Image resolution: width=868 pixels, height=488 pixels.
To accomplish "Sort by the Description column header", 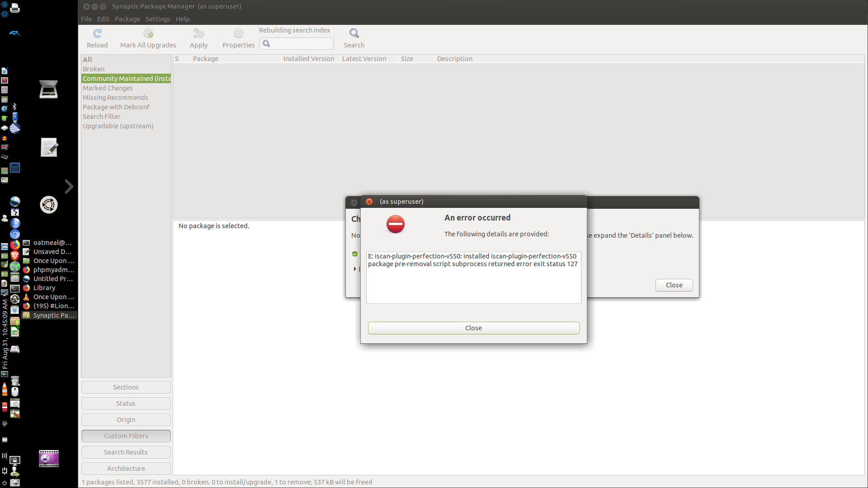I will [x=649, y=59].
